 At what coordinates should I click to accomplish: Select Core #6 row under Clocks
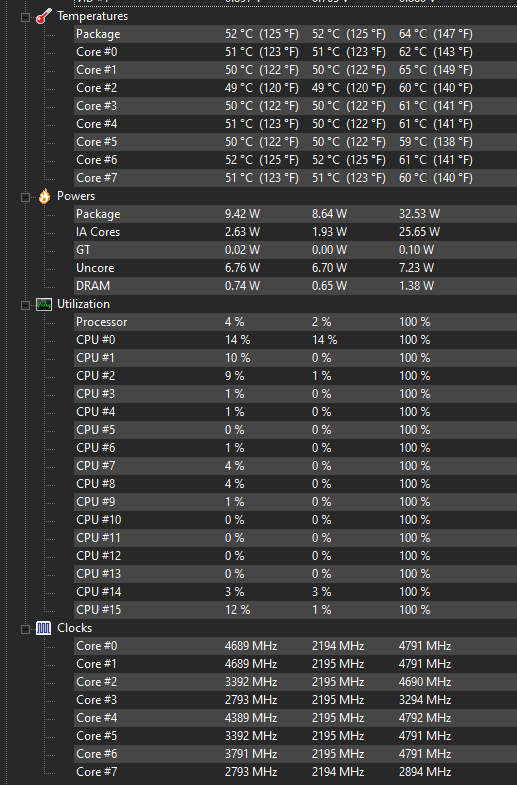[295, 754]
